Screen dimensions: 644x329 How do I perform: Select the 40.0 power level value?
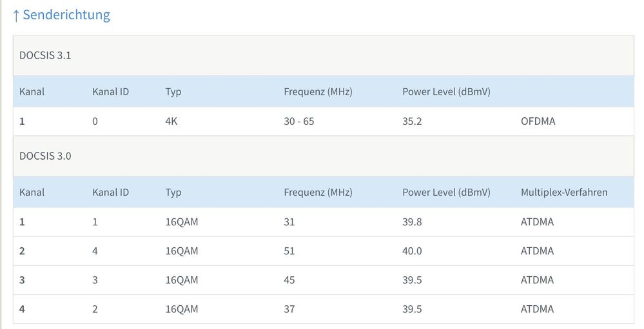pos(412,251)
